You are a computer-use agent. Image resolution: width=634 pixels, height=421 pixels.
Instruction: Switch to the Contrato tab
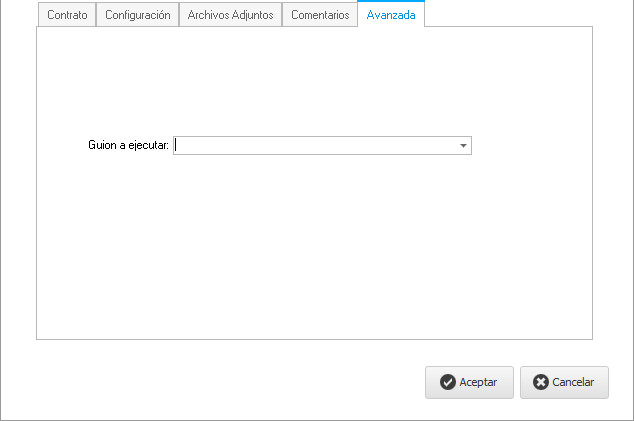point(67,15)
